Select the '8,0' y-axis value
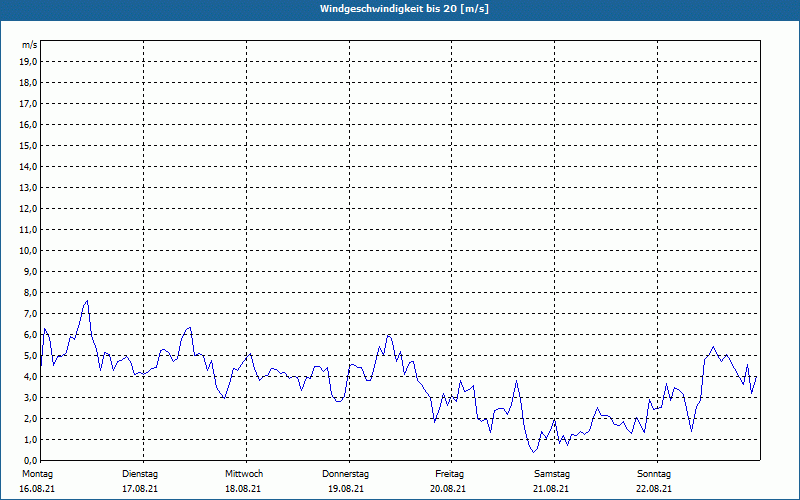800x500 pixels. pos(30,293)
